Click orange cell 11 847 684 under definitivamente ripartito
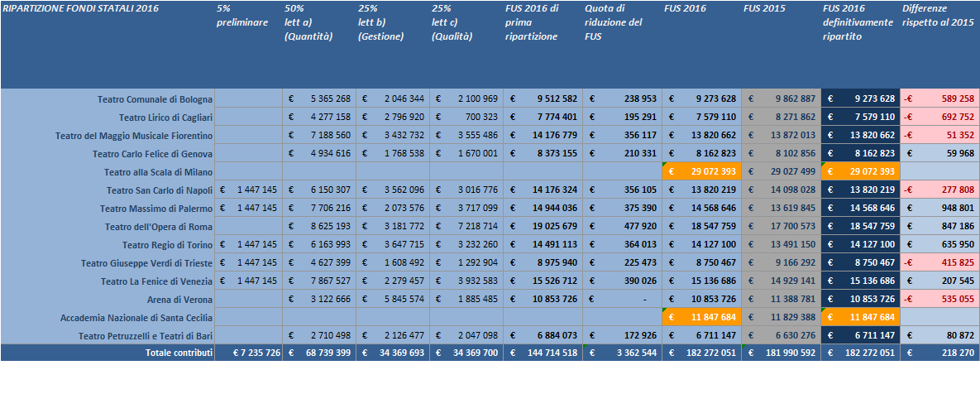The height and width of the screenshot is (418, 980). click(860, 317)
